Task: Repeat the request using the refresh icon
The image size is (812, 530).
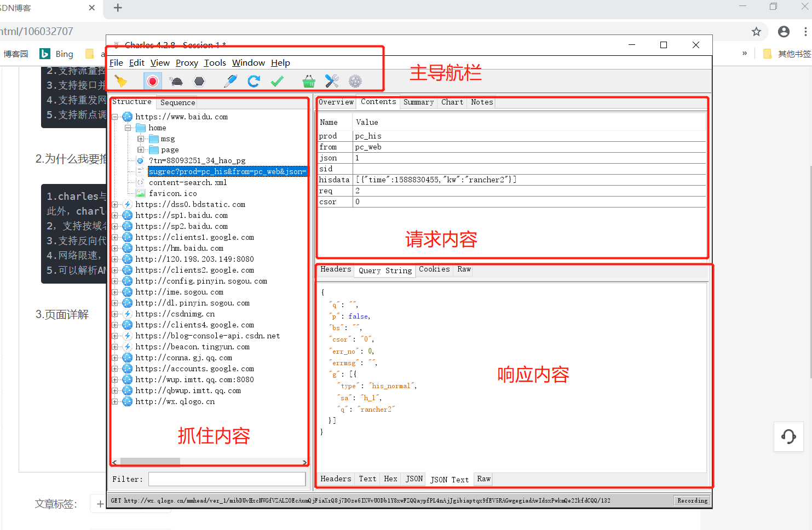Action: tap(253, 80)
